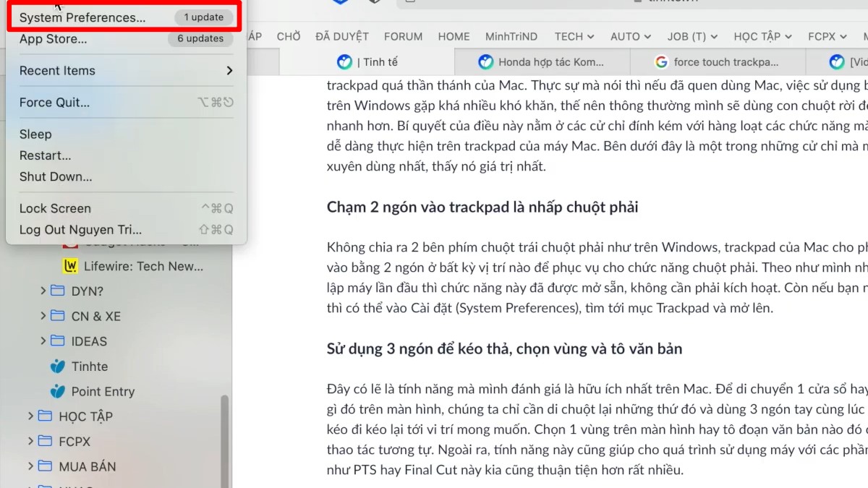The image size is (868, 488).
Task: Open the Lifewire: Tech New... bookmark
Action: pos(143,266)
